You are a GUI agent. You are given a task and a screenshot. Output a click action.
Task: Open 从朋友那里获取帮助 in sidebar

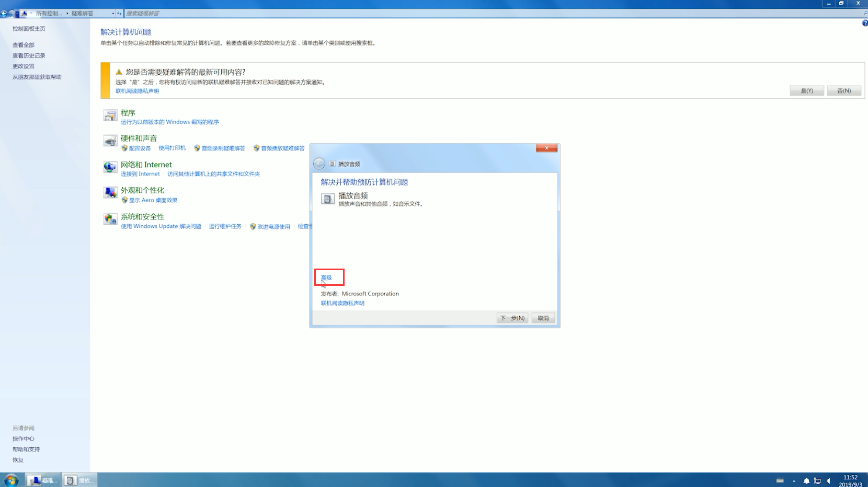coord(37,77)
